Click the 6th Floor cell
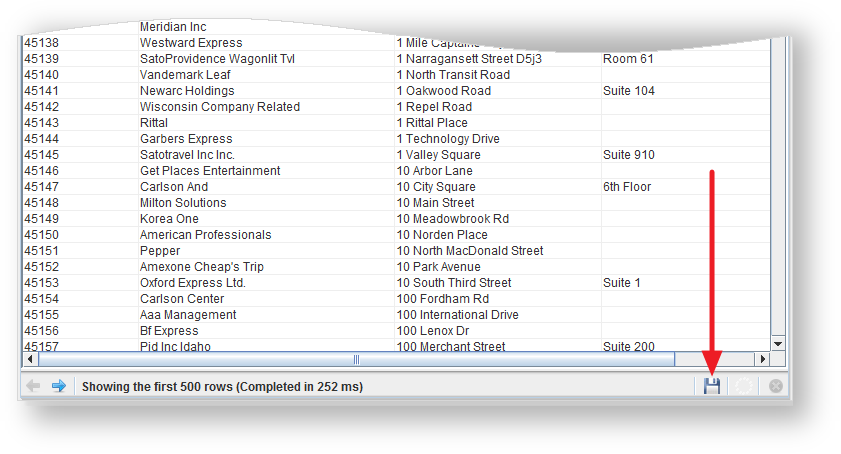Image resolution: width=841 pixels, height=454 pixels. (685, 187)
